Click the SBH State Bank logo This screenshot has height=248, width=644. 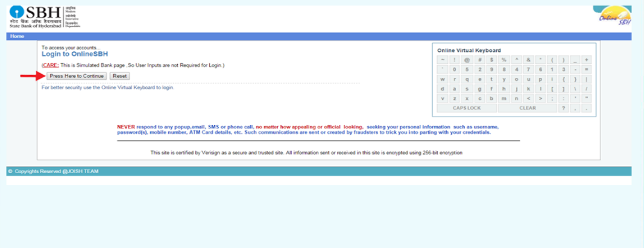coord(45,17)
